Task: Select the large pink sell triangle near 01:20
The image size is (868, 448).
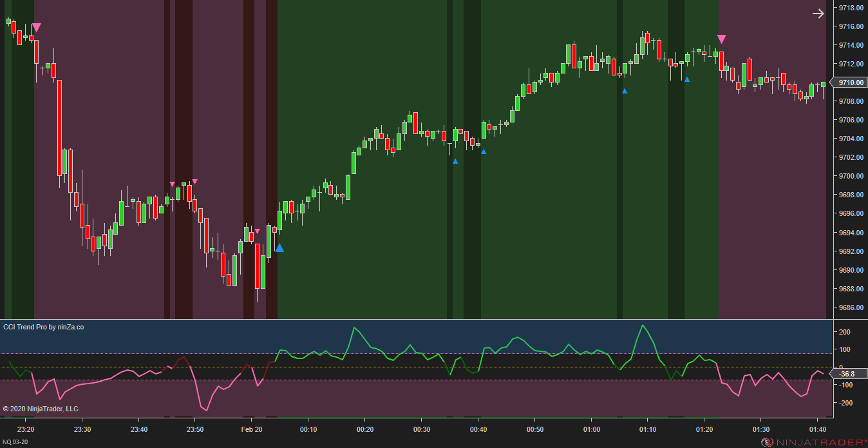Action: [x=722, y=39]
